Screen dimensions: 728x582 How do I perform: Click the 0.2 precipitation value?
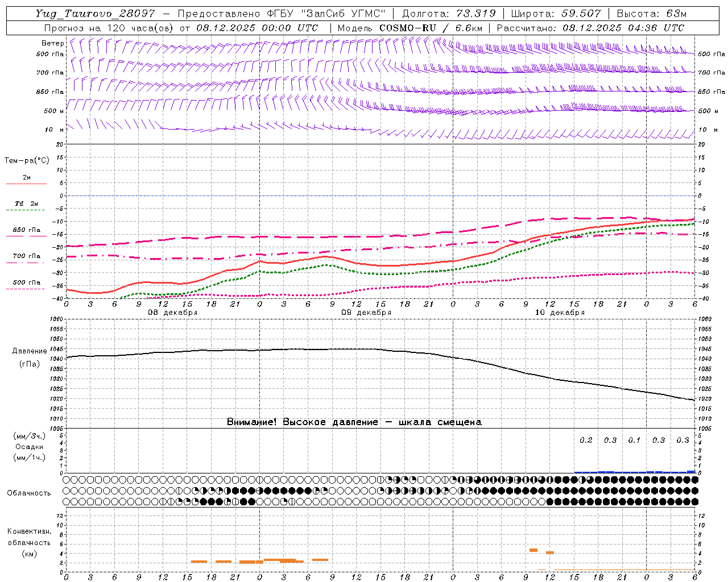tap(586, 440)
